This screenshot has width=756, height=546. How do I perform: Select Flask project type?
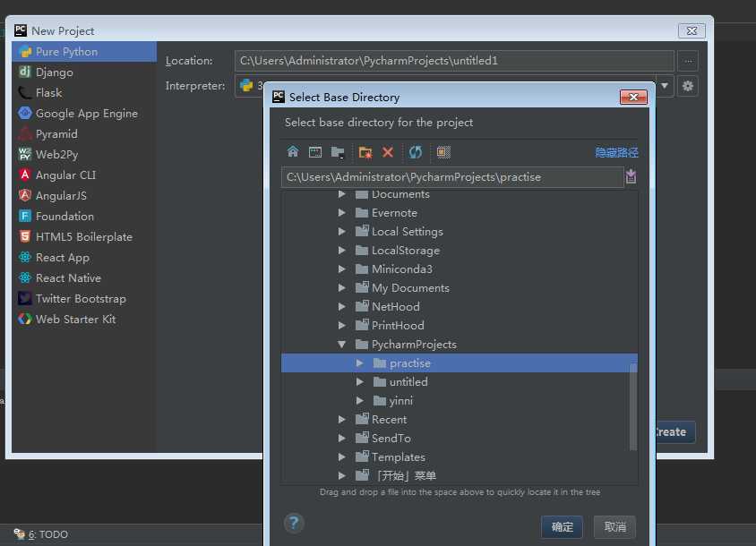[x=84, y=92]
